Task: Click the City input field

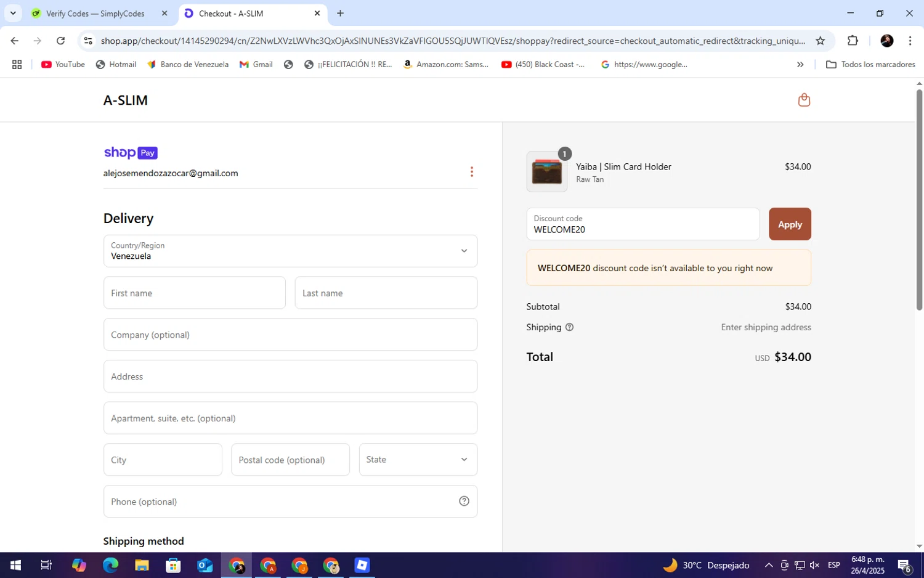Action: pyautogui.click(x=163, y=460)
